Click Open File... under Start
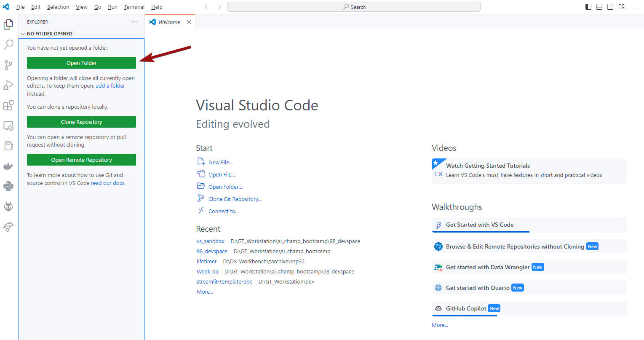This screenshot has width=644, height=340. click(222, 174)
